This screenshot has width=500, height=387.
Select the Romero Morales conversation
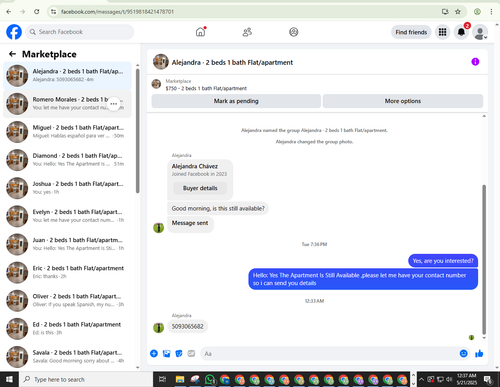[67, 104]
